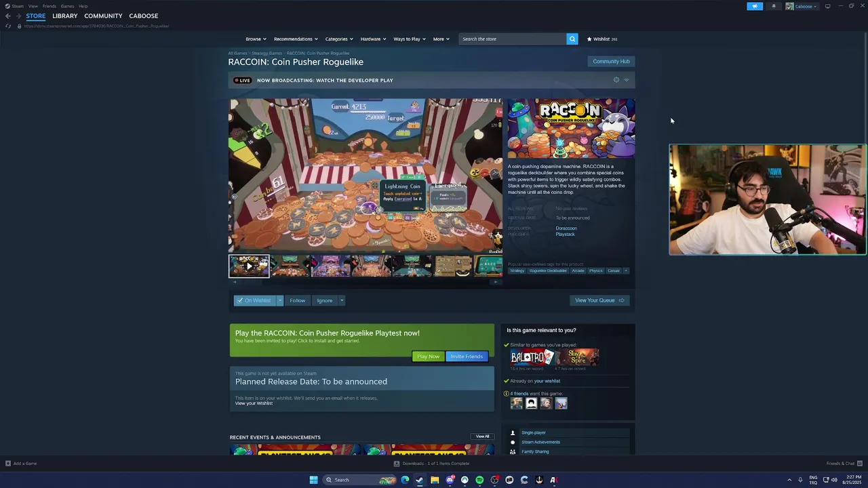
Task: Switch to the COMMUNITY tab
Action: [103, 16]
